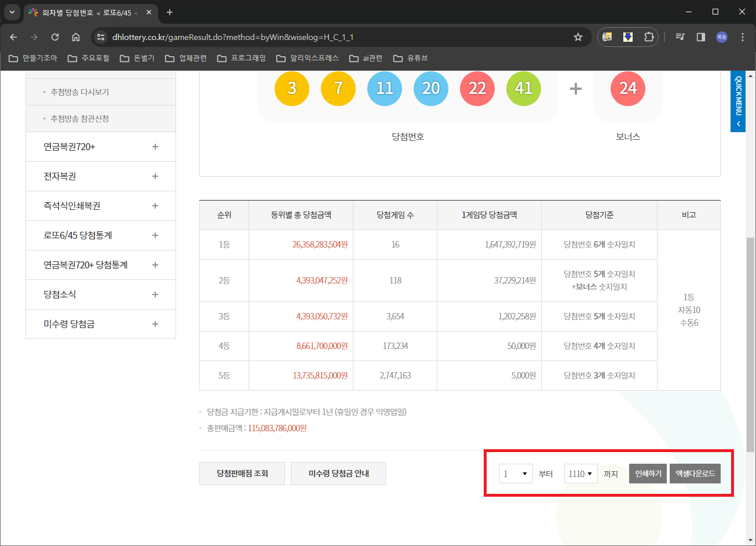The height and width of the screenshot is (546, 756).
Task: Open the 추첨방송 참관신청 sidebar link
Action: click(x=80, y=119)
